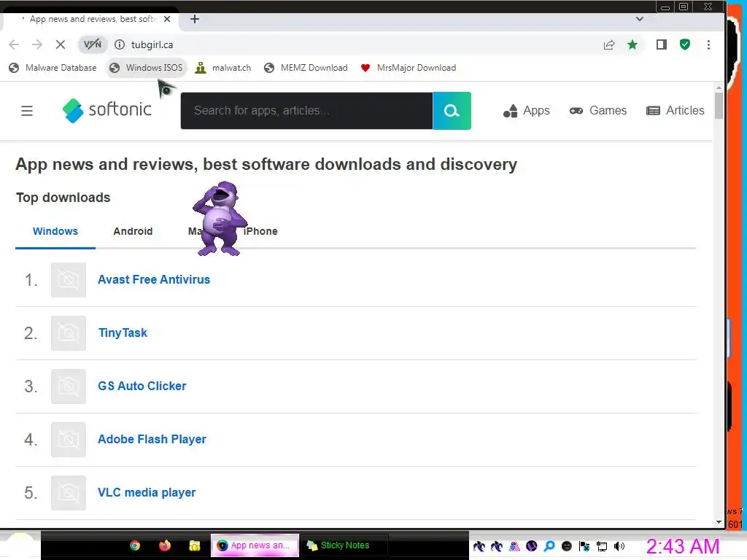Viewport: 747px width, 560px height.
Task: Stop loading the page
Action: pos(60,44)
